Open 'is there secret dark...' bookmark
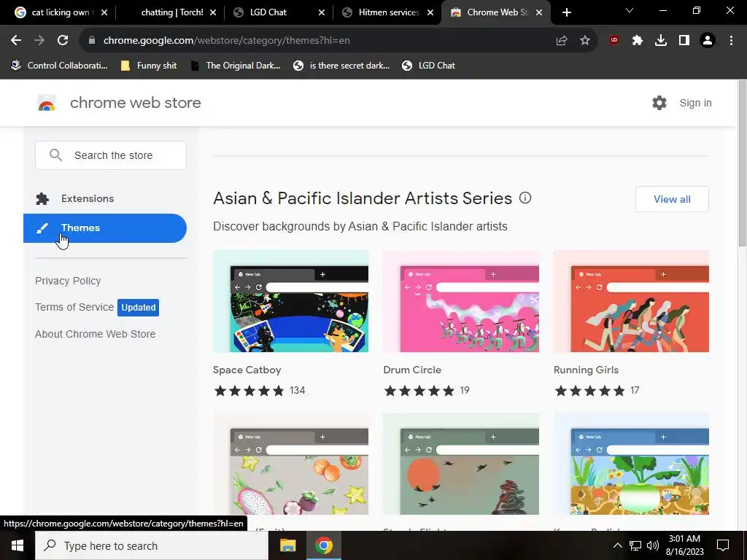The image size is (747, 560). pos(341,66)
